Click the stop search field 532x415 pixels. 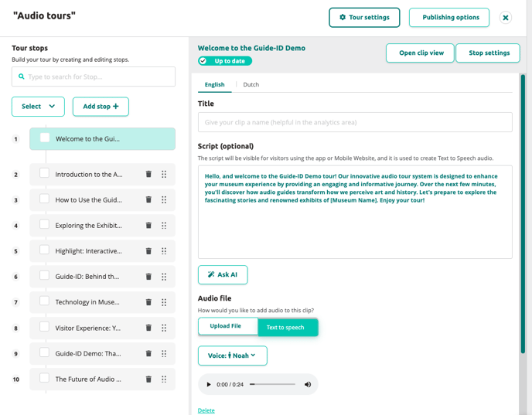tap(94, 77)
